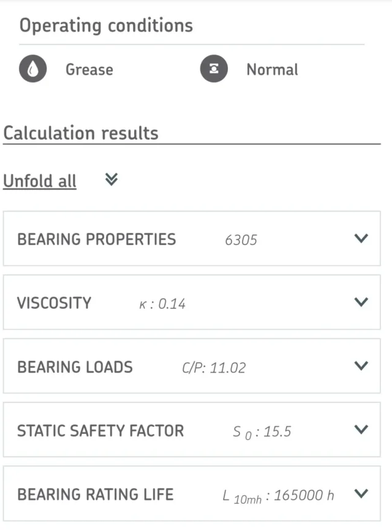Select the BEARING RATING LIFE heading
392x532 pixels.
click(96, 495)
